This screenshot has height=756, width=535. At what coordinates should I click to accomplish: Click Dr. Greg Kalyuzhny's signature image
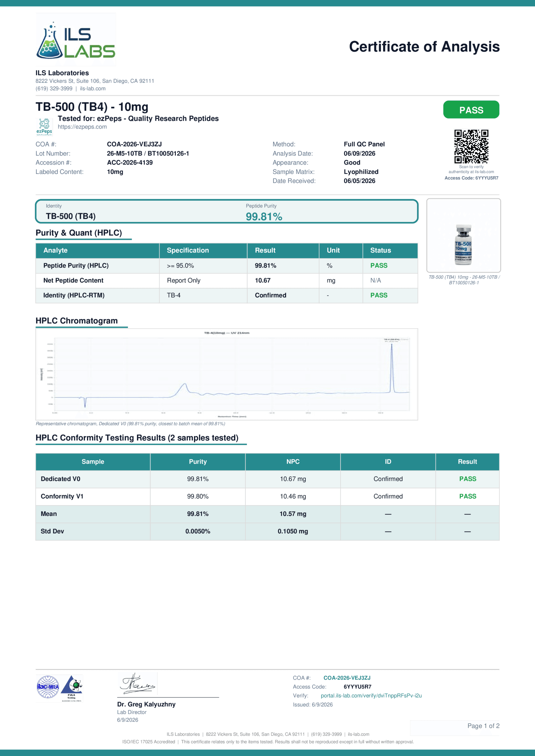tap(137, 684)
